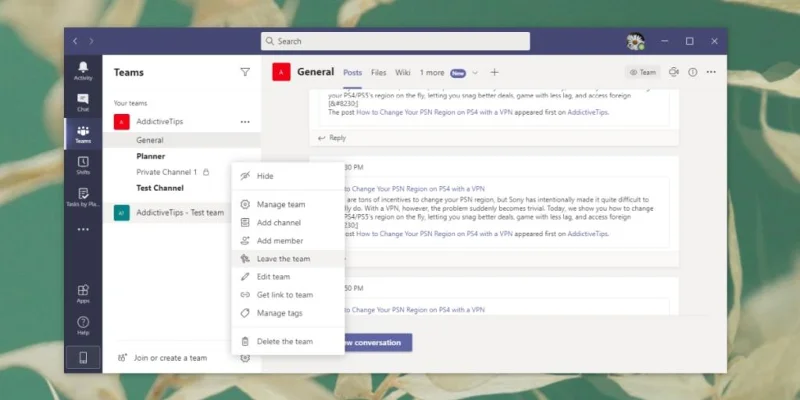Click Leave the team option
The image size is (800, 400).
point(288,259)
